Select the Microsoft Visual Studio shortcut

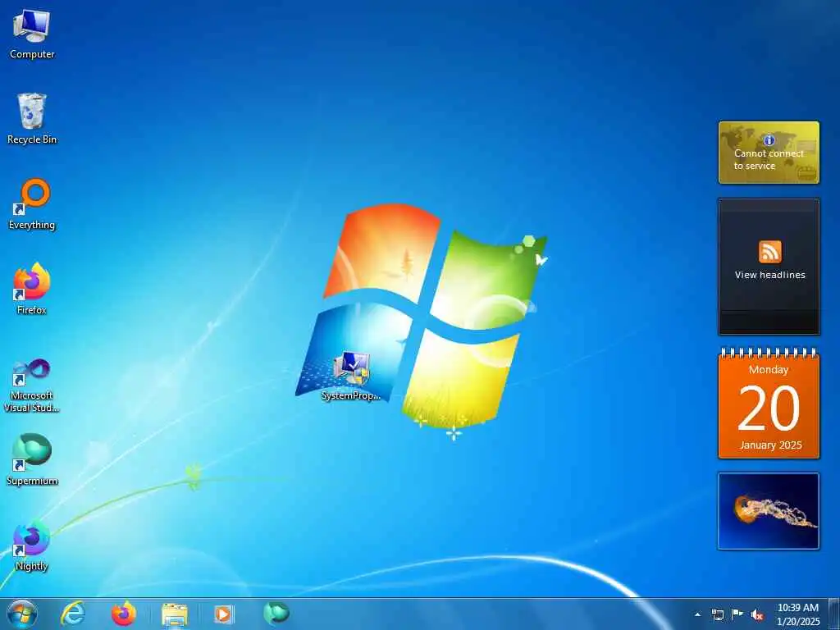click(x=32, y=386)
